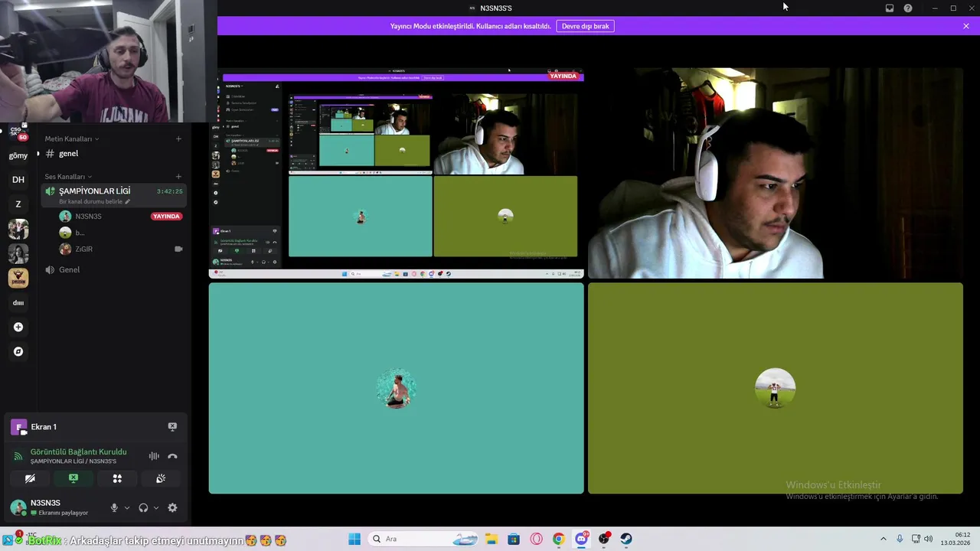Show hidden system tray icons
This screenshot has height=551, width=980.
tap(883, 539)
